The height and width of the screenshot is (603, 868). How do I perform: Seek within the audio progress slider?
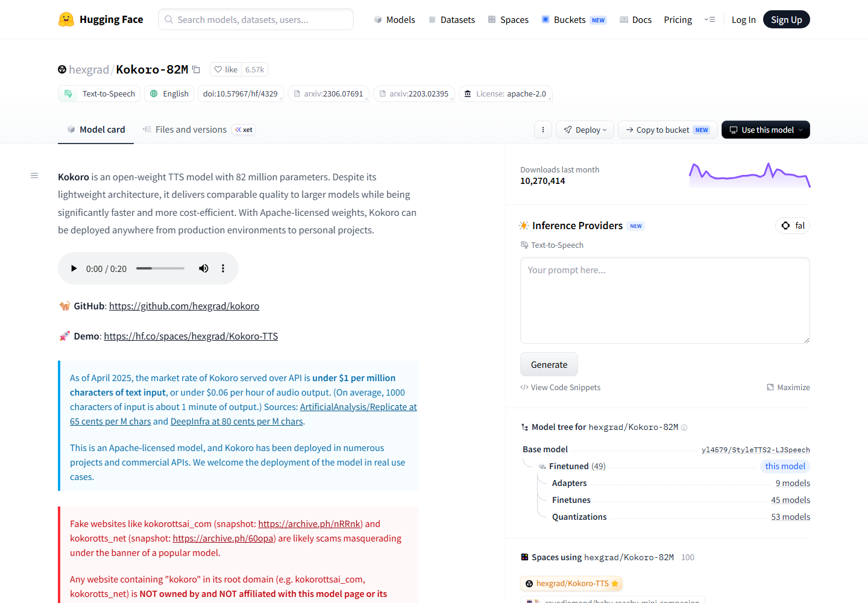tap(160, 268)
